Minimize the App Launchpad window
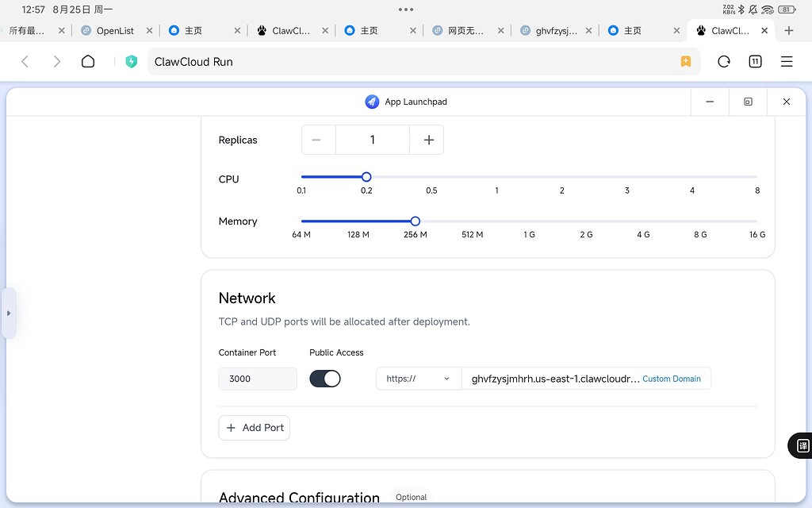Screen dimensions: 812x508 pyautogui.click(x=710, y=102)
